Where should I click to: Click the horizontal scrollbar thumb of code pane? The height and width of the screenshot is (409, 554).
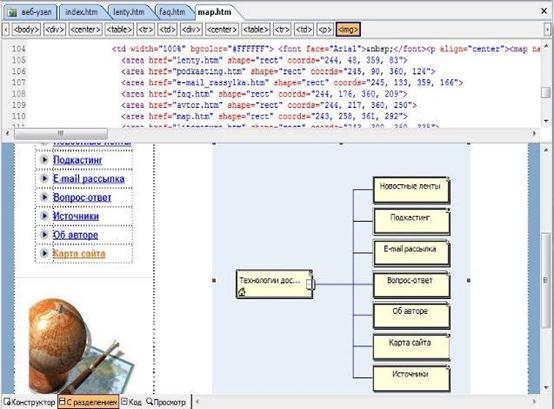coord(60,134)
